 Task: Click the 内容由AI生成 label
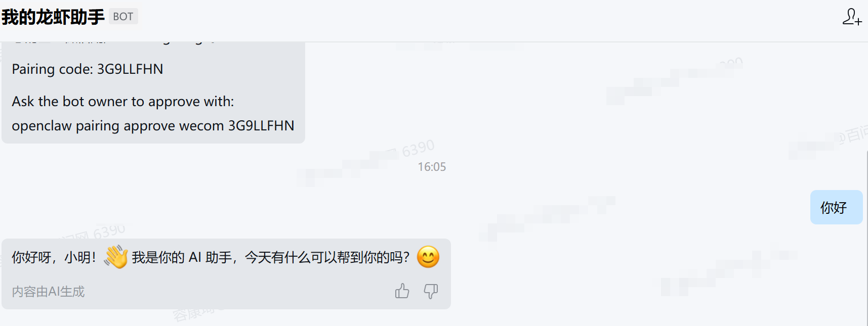click(x=48, y=292)
